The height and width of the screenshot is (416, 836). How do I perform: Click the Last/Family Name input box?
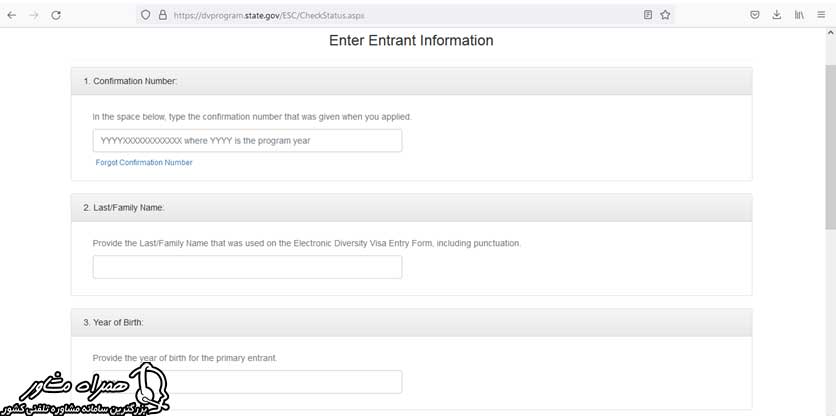(x=247, y=267)
